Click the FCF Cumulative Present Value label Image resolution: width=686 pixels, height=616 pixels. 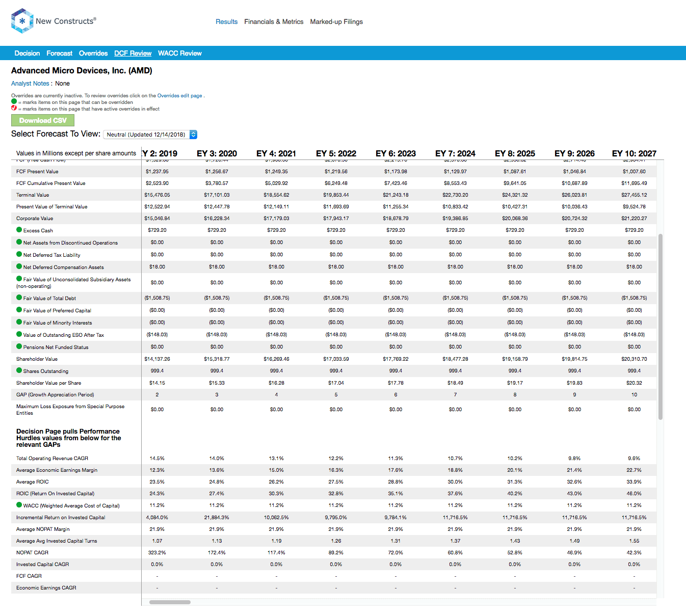coord(50,183)
